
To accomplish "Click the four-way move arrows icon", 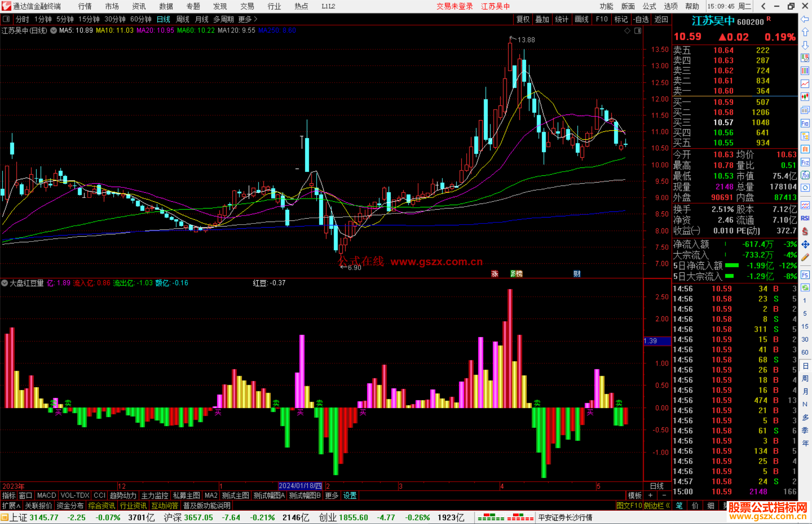I will tap(805, 245).
